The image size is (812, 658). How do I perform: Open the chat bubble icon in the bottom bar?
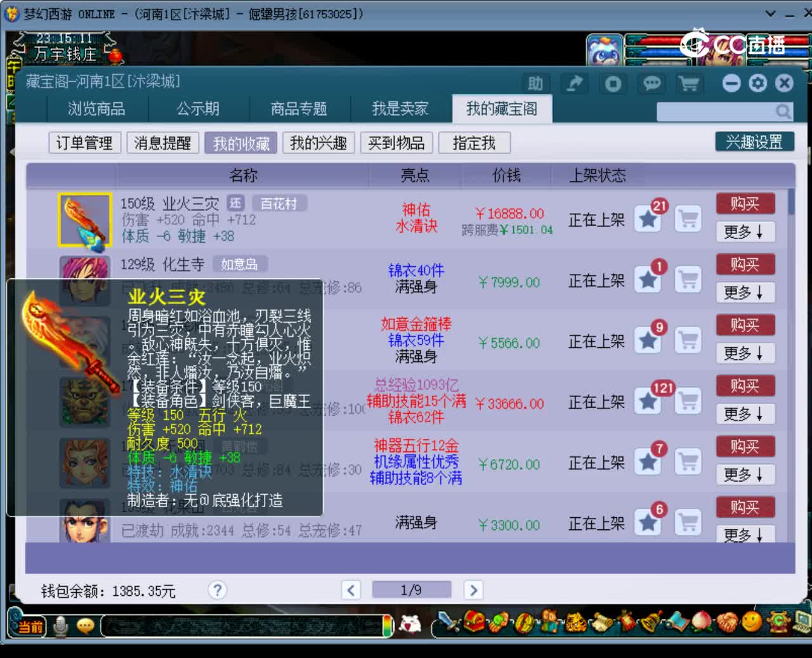click(86, 626)
